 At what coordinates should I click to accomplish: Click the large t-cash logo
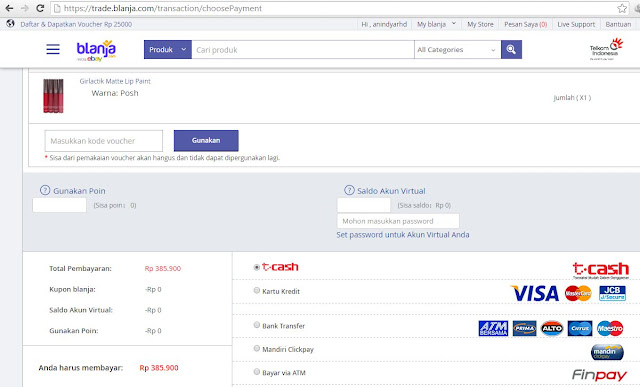point(600,270)
